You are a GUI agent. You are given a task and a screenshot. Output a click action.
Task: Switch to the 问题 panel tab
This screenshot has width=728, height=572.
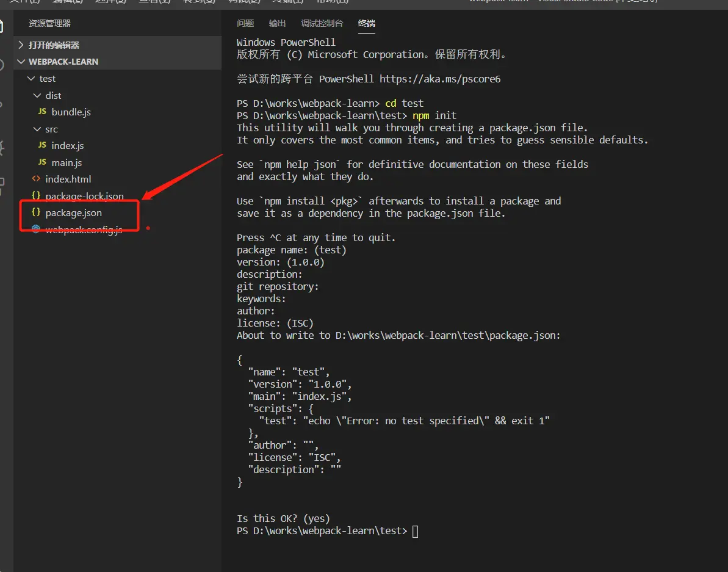pos(245,23)
